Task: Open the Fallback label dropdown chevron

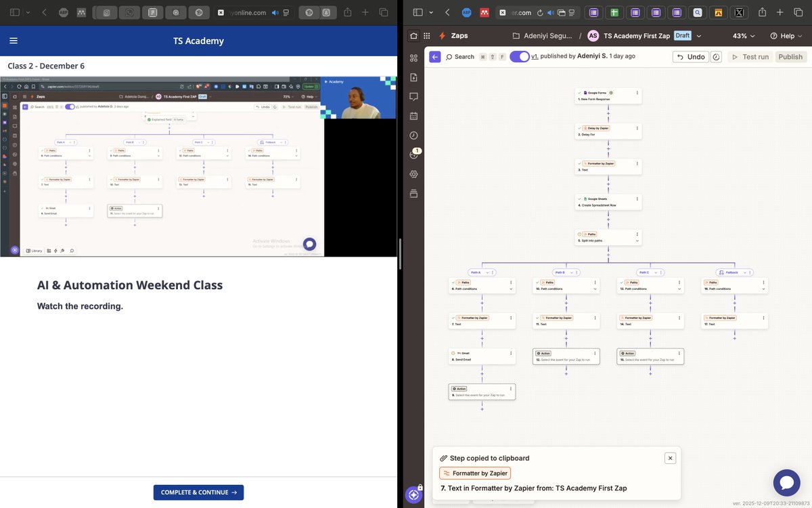Action: point(744,272)
